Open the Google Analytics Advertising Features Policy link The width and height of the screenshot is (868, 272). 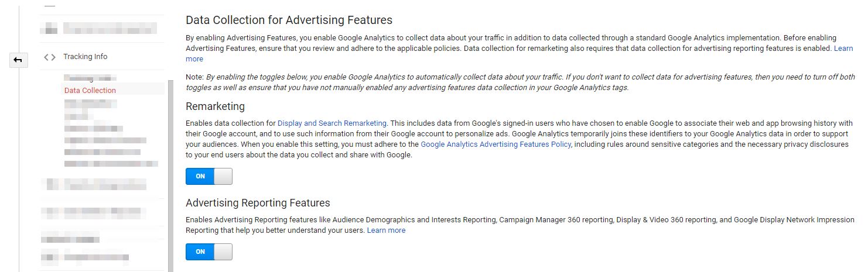pos(495,144)
